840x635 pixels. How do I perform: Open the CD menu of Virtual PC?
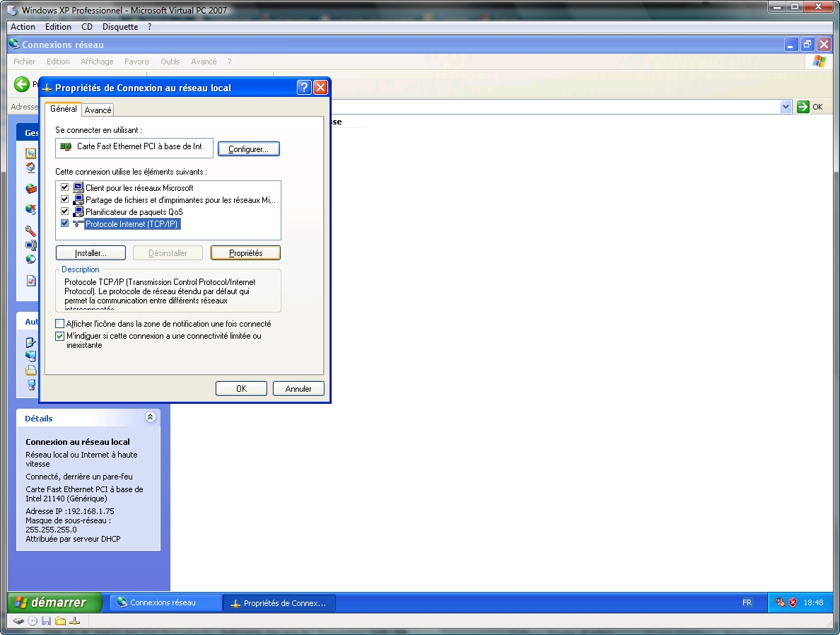pos(87,27)
